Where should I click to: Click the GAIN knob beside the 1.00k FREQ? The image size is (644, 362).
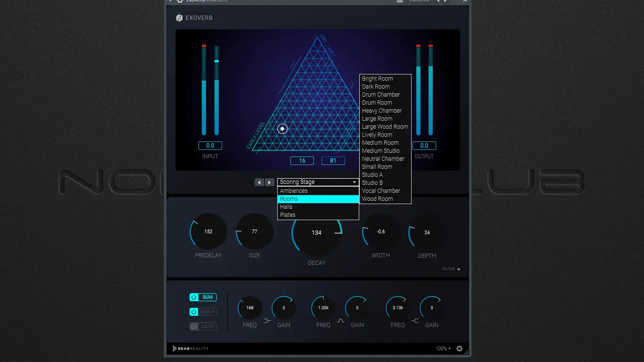pos(357,308)
